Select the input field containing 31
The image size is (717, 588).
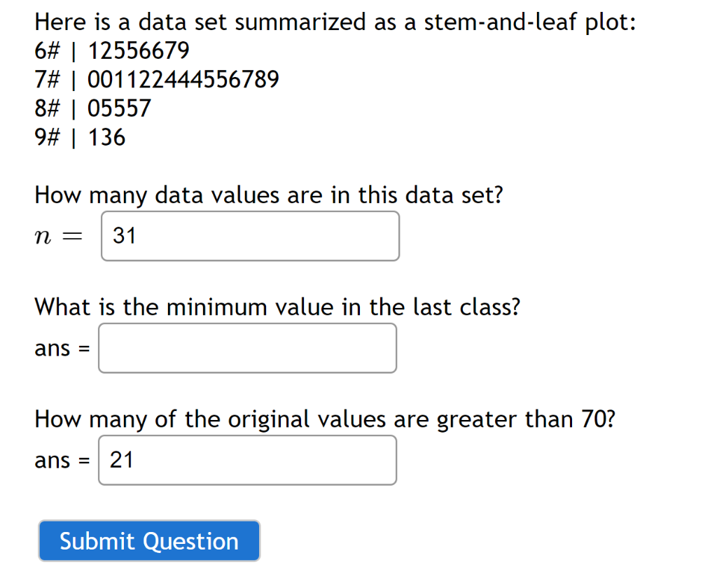250,236
